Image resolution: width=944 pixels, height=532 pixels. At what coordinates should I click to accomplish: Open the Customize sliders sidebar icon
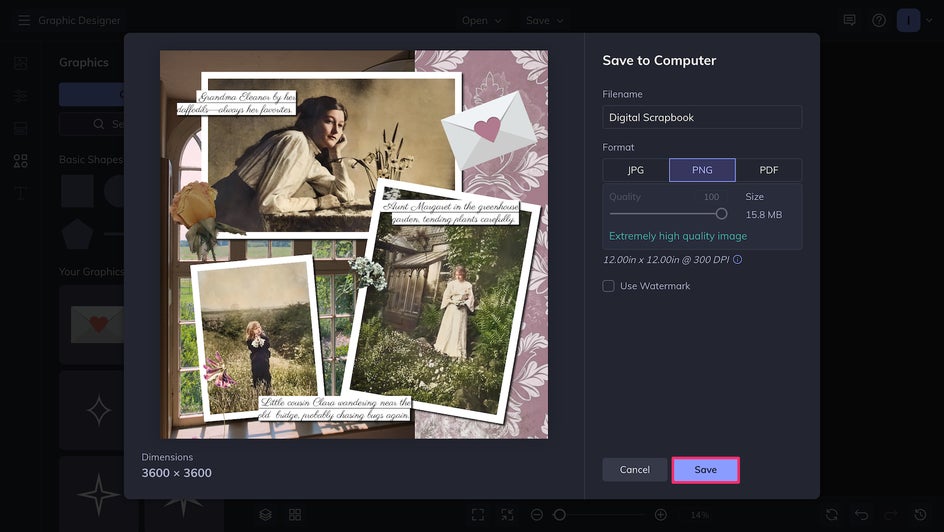pos(20,96)
